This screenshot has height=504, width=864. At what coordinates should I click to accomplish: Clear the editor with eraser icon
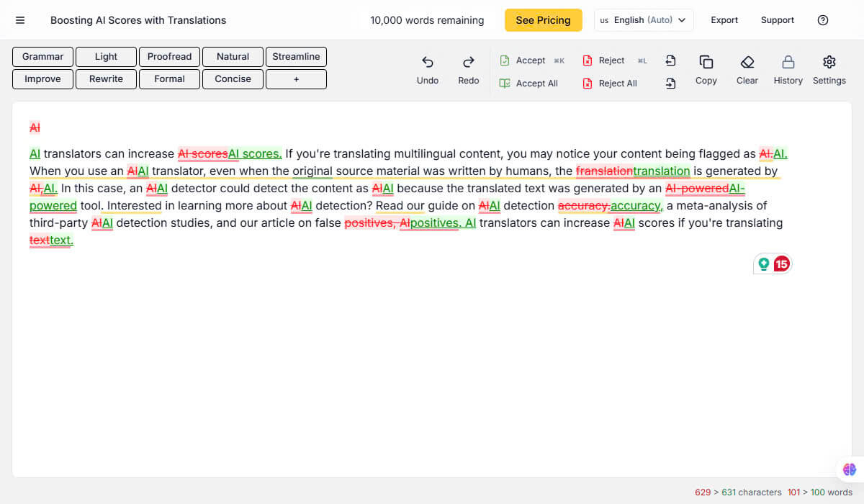747,62
